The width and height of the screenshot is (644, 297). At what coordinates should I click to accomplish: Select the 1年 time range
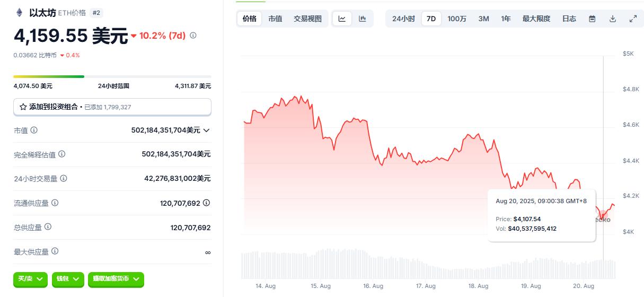506,19
